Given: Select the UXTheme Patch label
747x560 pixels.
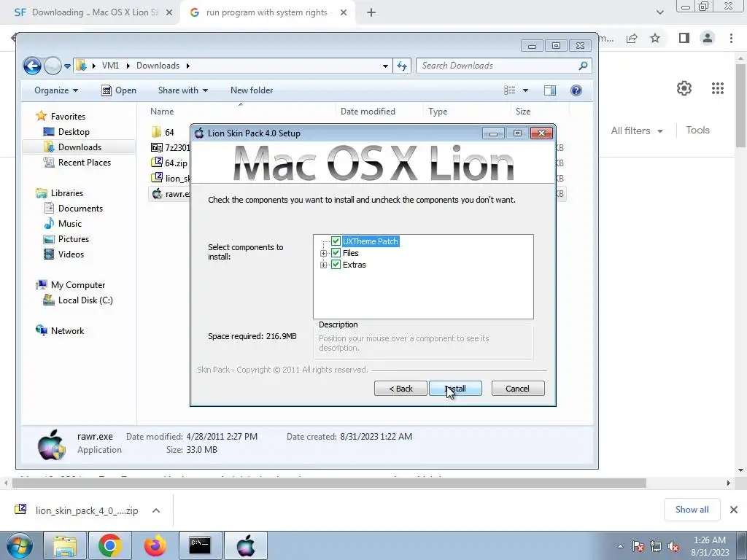Looking at the screenshot, I should [371, 241].
